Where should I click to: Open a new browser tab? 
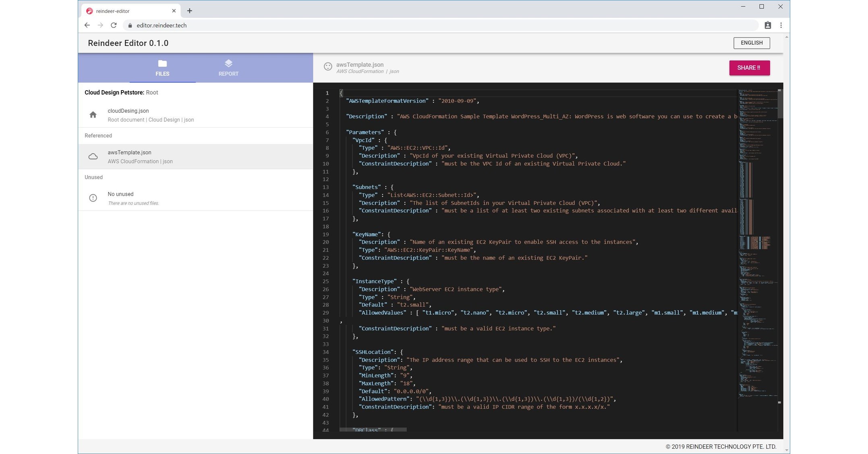coord(190,11)
